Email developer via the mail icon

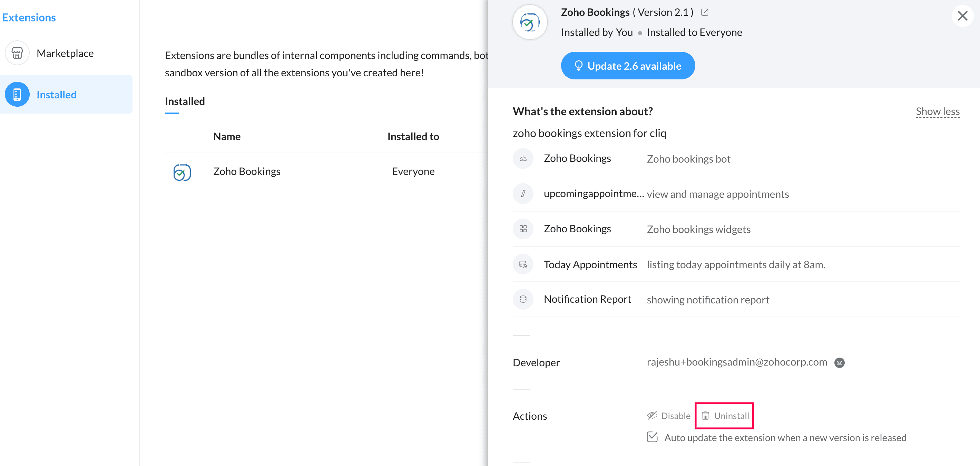click(839, 362)
